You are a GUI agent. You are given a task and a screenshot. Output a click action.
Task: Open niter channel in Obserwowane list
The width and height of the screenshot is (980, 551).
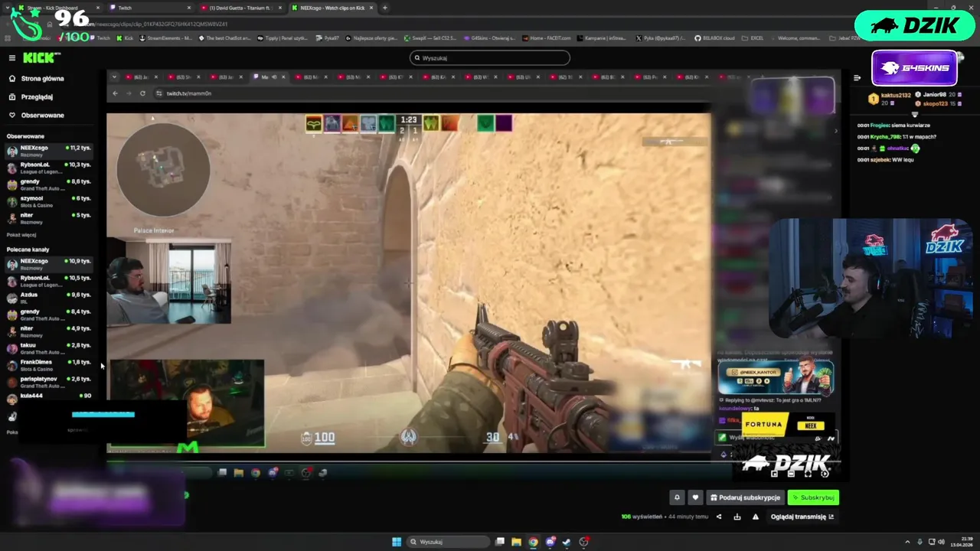pos(49,217)
